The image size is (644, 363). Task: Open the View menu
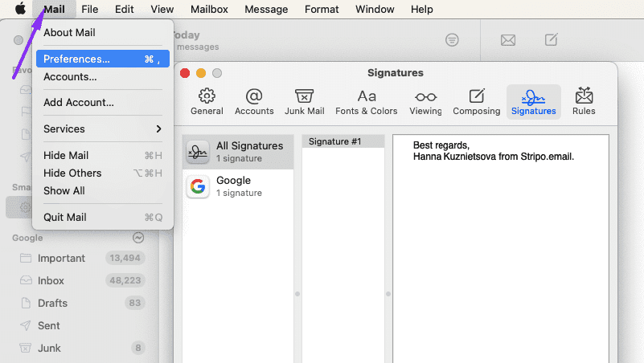[x=162, y=9]
